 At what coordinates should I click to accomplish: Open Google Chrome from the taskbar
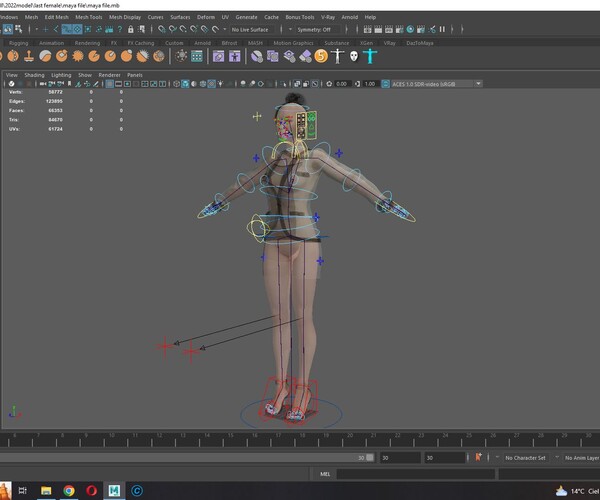pos(69,490)
